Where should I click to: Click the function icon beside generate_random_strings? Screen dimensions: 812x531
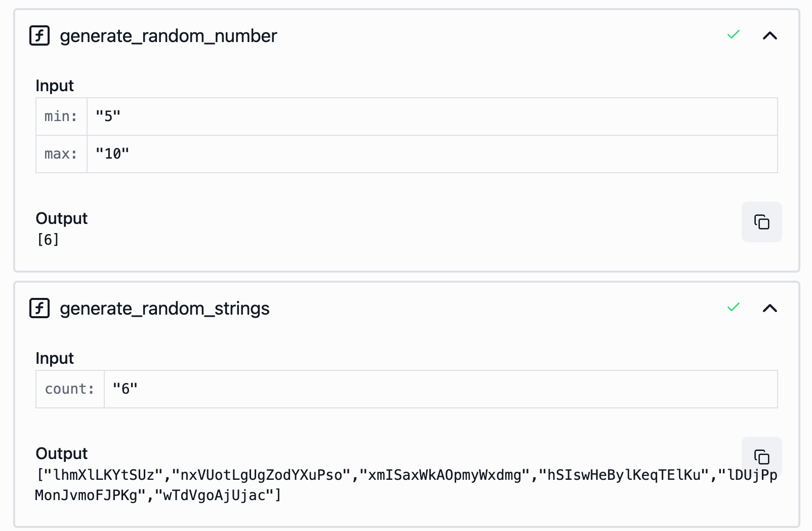(x=40, y=308)
